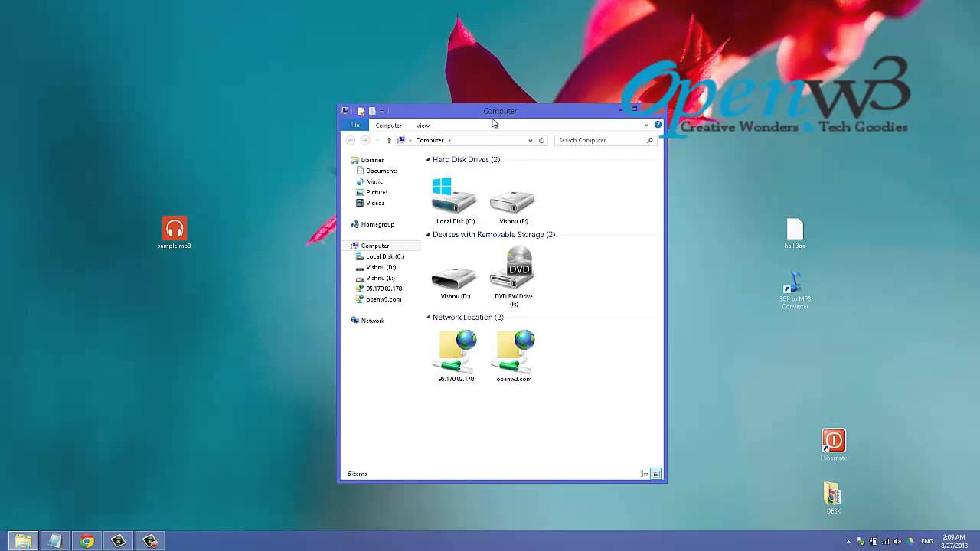Click Properties icon in Quick Access Toolbar
980x551 pixels.
(361, 111)
